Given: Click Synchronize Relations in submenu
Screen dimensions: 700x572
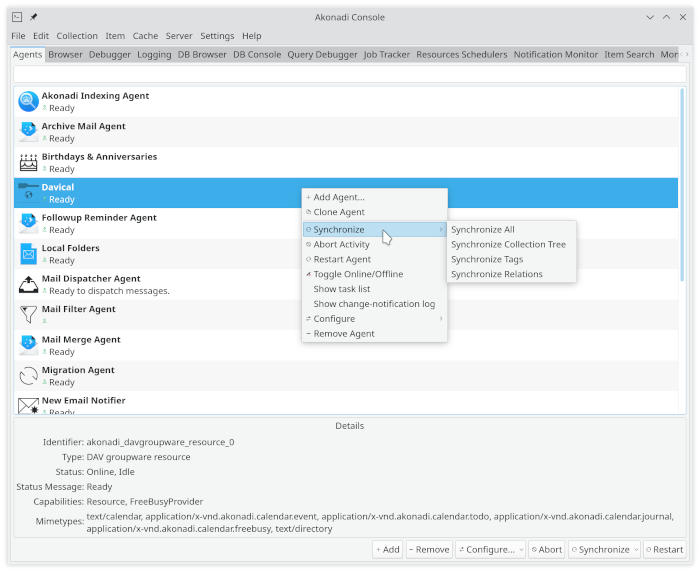Looking at the screenshot, I should (511, 274).
